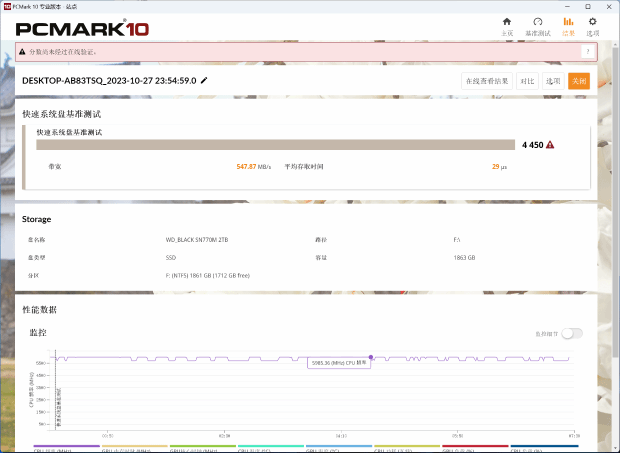
Task: Click the 监控 heading above the chart
Action: tap(38, 332)
